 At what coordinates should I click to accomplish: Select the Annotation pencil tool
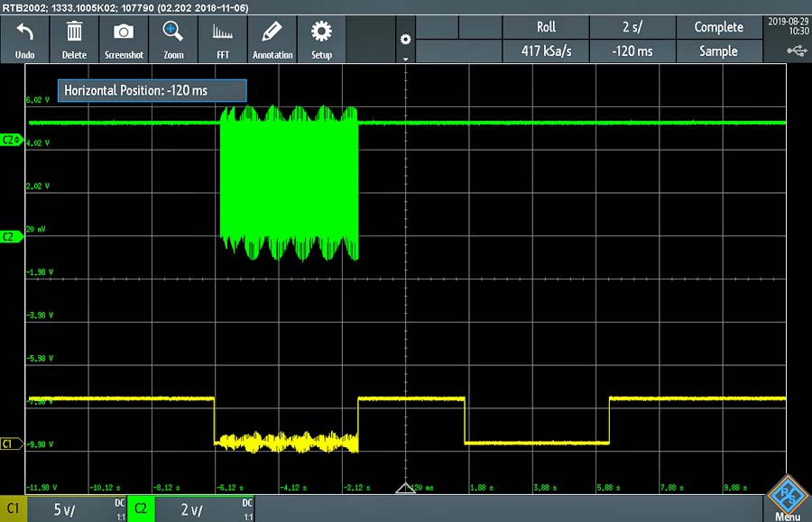click(272, 31)
